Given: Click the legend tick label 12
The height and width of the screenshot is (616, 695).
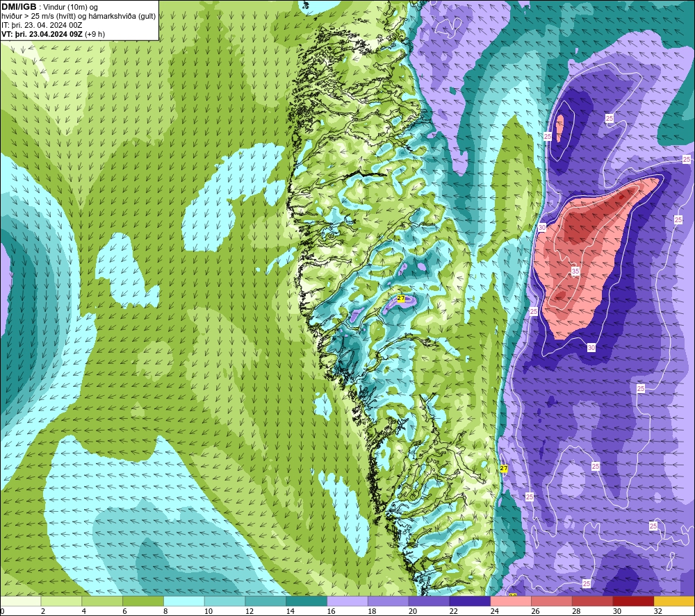Looking at the screenshot, I should pyautogui.click(x=249, y=611).
